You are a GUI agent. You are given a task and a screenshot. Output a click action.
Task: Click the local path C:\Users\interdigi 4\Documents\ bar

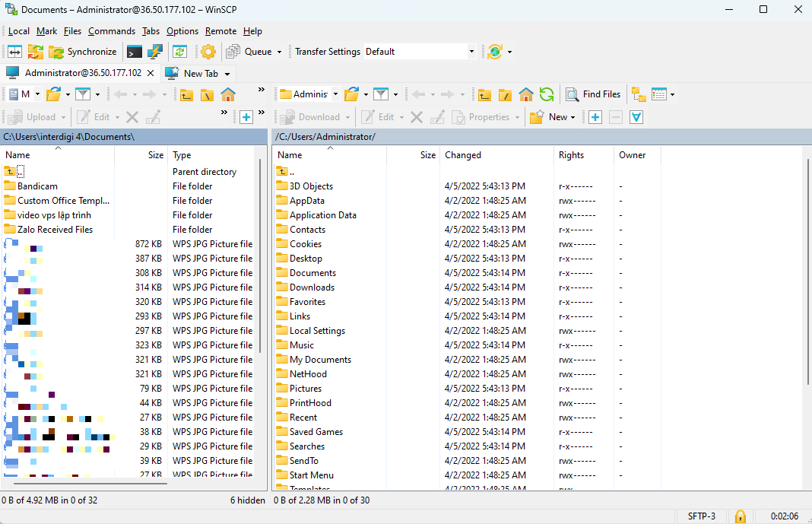[x=134, y=137]
